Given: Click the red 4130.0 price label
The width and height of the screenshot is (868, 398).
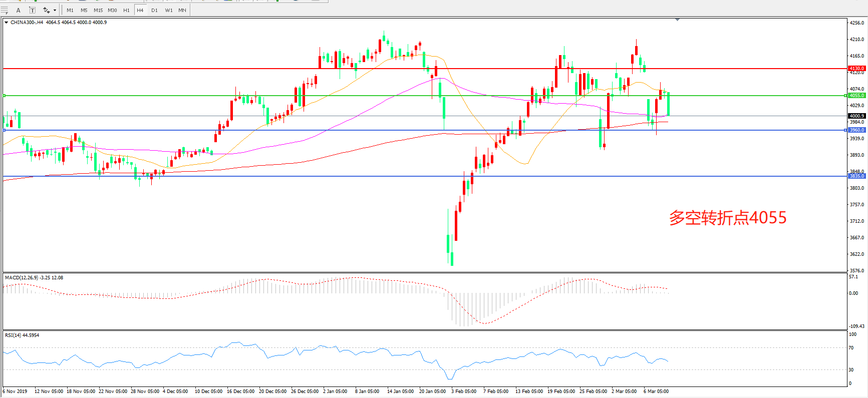Looking at the screenshot, I should pos(856,69).
